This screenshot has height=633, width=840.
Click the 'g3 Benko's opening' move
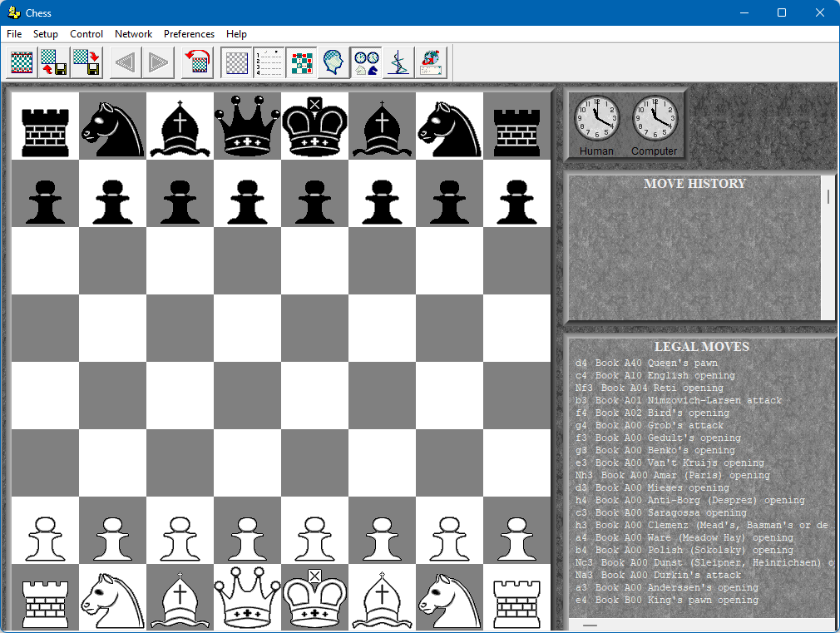655,450
